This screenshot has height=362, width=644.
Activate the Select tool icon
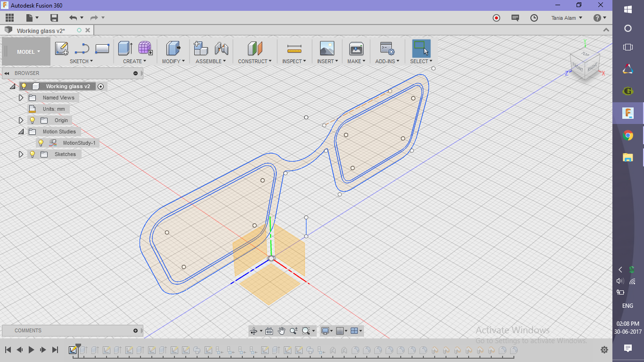421,48
